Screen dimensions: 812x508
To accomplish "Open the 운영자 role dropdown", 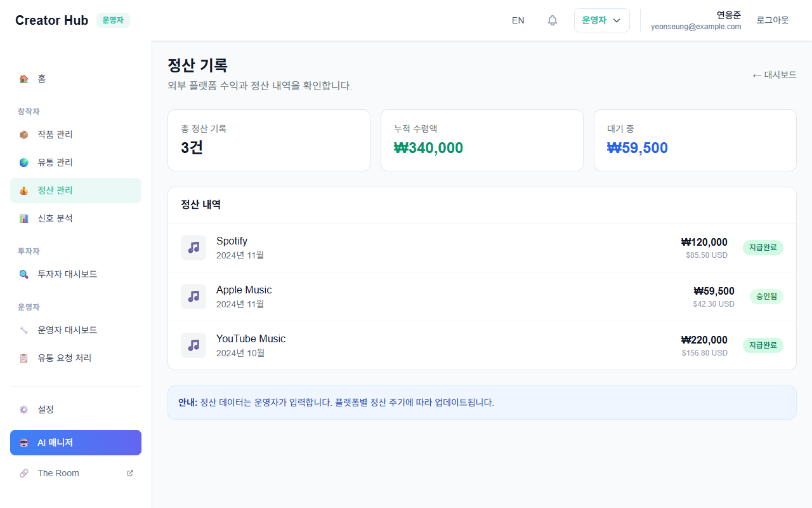I will click(x=601, y=20).
